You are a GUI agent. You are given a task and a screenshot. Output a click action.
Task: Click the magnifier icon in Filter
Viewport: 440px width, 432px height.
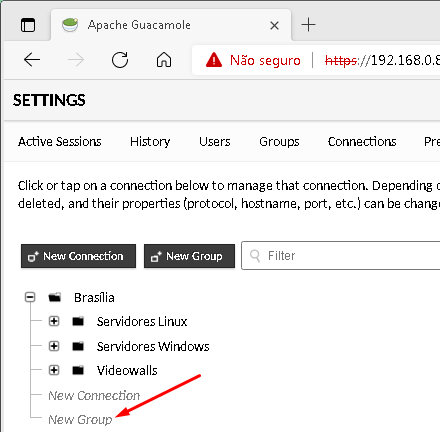pyautogui.click(x=255, y=256)
